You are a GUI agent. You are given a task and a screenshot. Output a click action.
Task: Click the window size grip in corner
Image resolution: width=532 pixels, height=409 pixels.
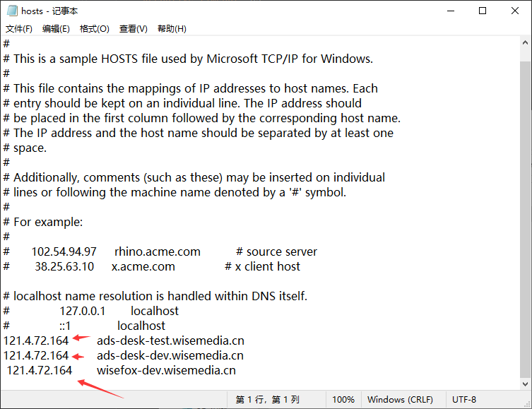(527, 403)
